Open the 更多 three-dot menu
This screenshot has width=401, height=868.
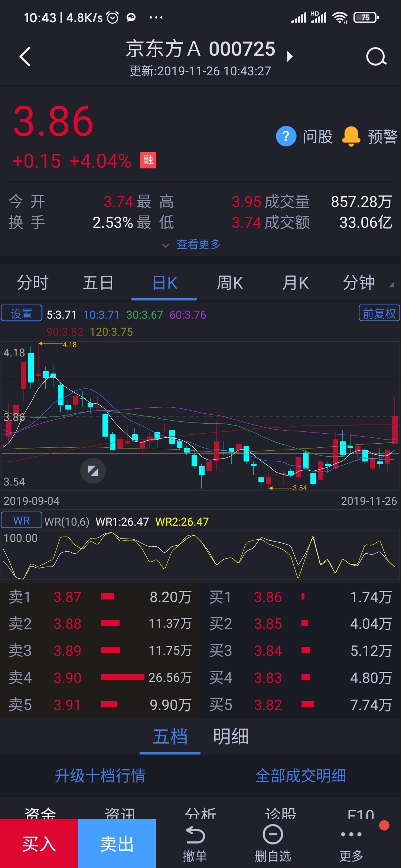(351, 844)
